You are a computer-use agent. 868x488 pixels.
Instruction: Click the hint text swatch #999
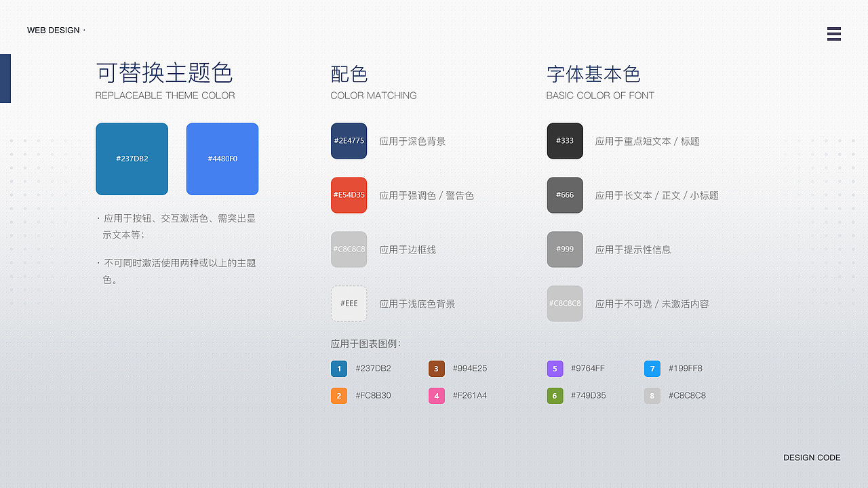(565, 249)
